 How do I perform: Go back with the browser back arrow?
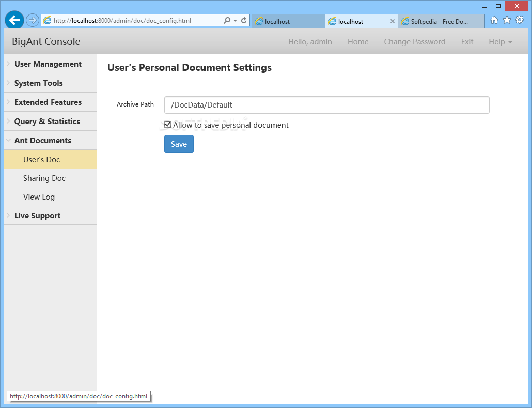(x=14, y=20)
